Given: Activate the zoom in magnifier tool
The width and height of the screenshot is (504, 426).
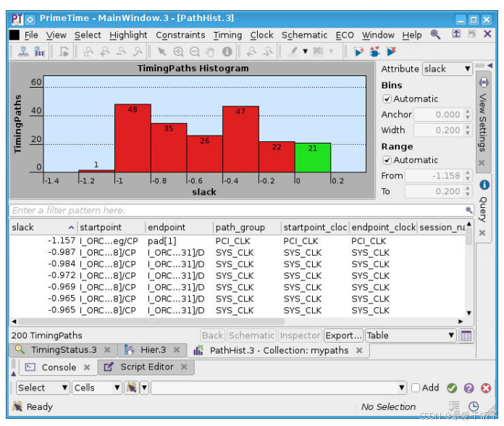Looking at the screenshot, I should click(178, 51).
